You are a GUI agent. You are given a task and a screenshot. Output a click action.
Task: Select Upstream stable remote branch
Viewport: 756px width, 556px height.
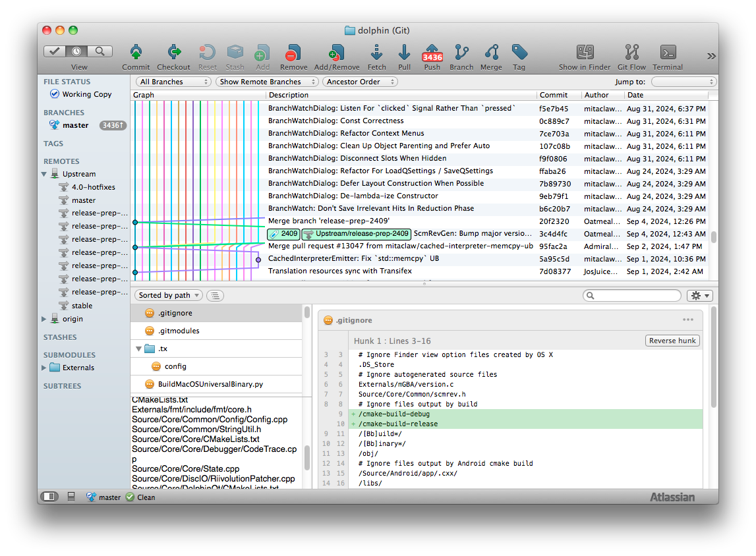(x=82, y=306)
